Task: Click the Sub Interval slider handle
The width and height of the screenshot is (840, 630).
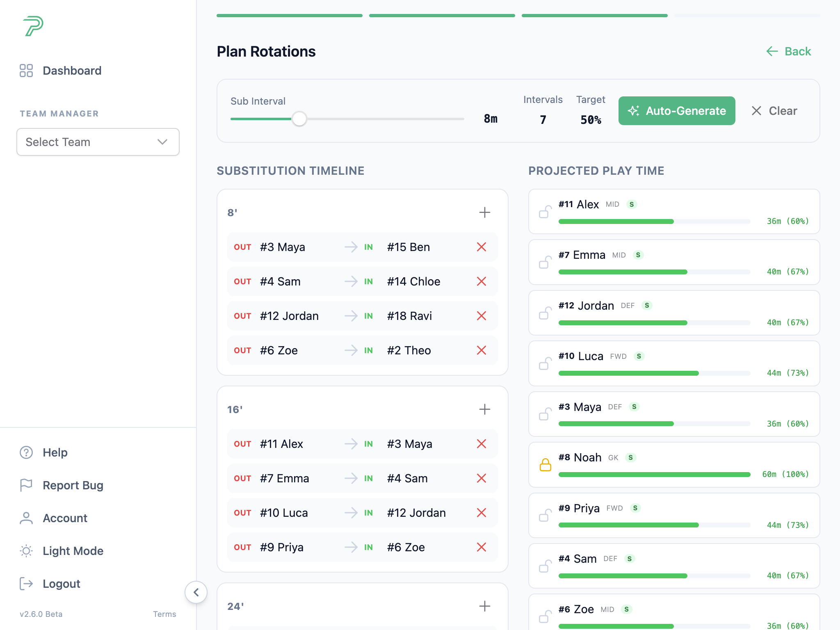Action: coord(299,119)
